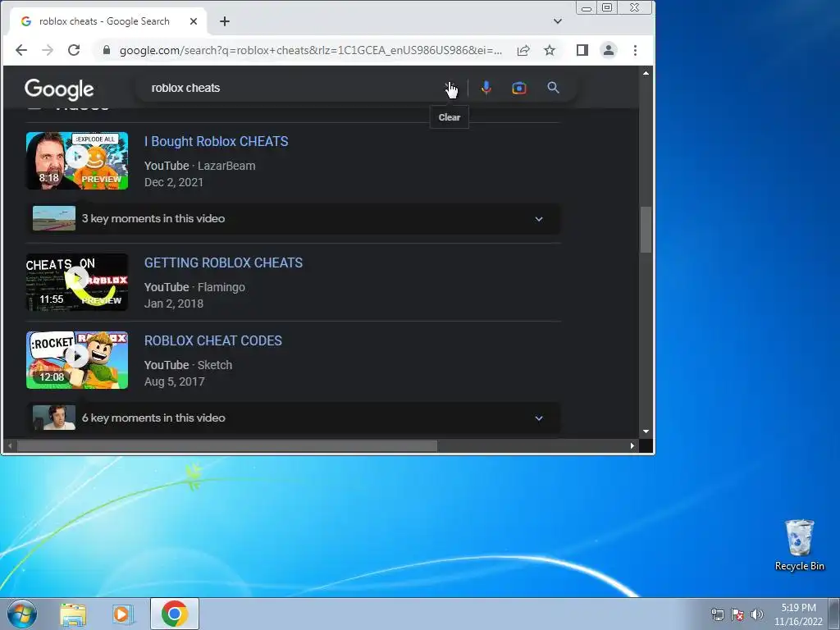This screenshot has width=840, height=630.
Task: Open the Windows Start button
Action: coord(22,614)
